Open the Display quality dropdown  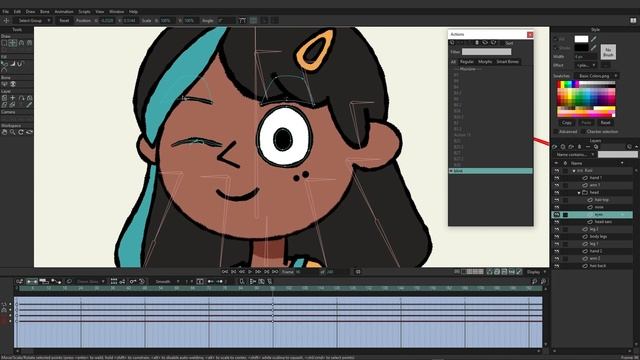(536, 272)
